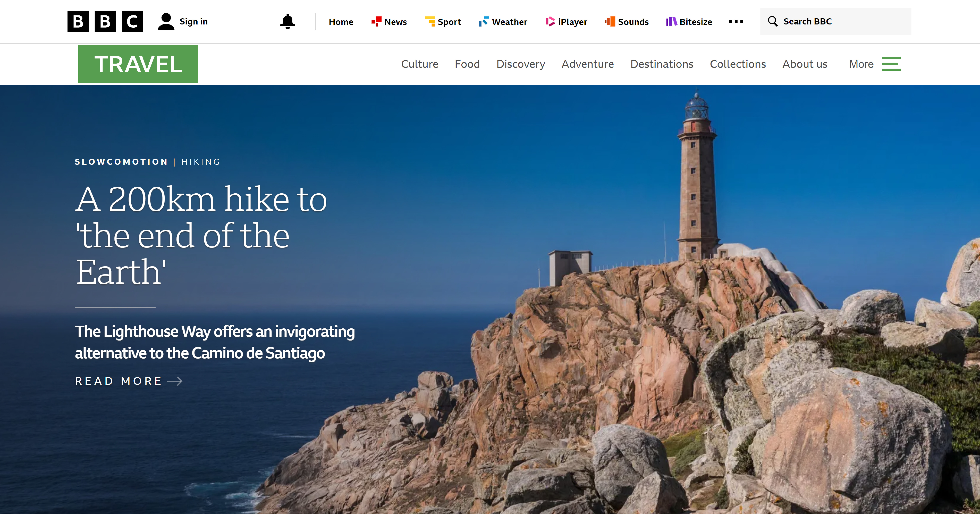Select the Culture section
The image size is (980, 514).
[420, 64]
